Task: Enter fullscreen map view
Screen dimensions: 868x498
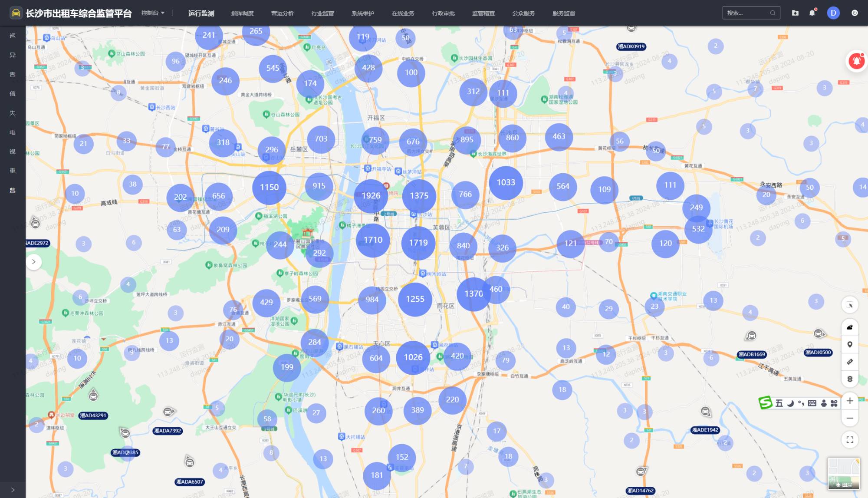Action: tap(850, 440)
